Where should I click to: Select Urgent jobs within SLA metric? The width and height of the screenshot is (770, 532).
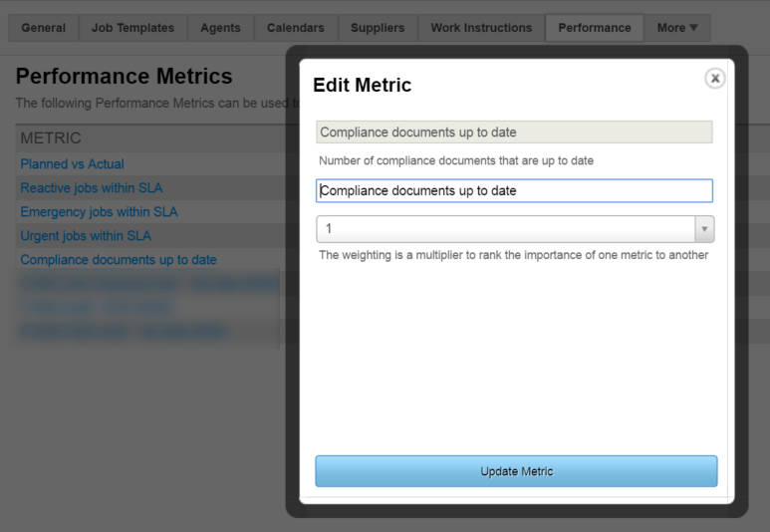86,236
